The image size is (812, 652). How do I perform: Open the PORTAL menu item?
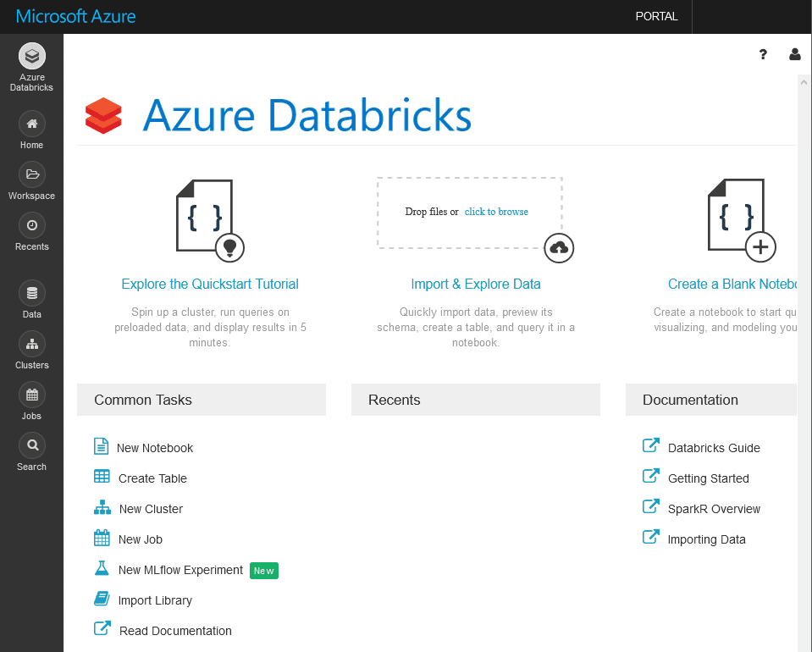[x=657, y=17]
